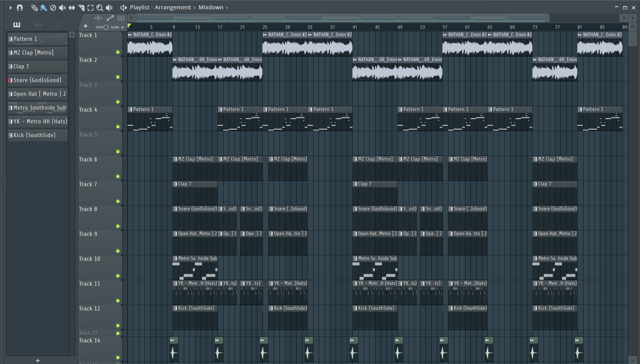Select Clap 7 in the picker
Viewport: 640px width, 364px height.
pyautogui.click(x=38, y=67)
